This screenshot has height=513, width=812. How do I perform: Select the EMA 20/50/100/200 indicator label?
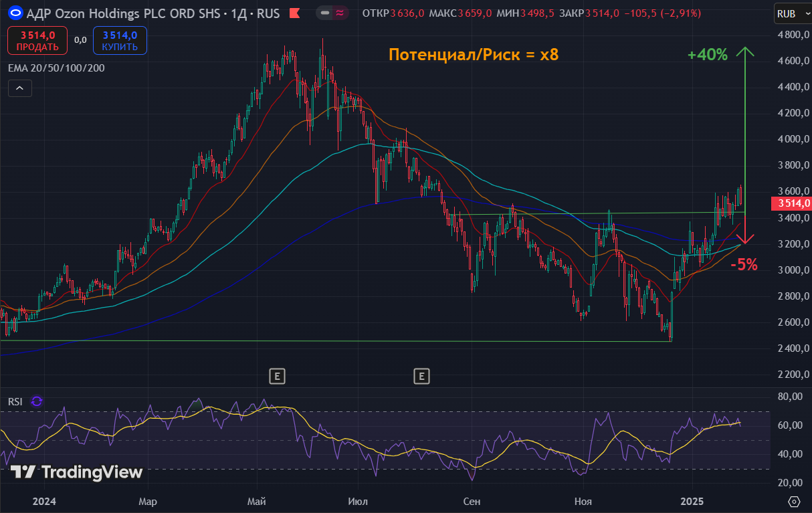pyautogui.click(x=56, y=68)
